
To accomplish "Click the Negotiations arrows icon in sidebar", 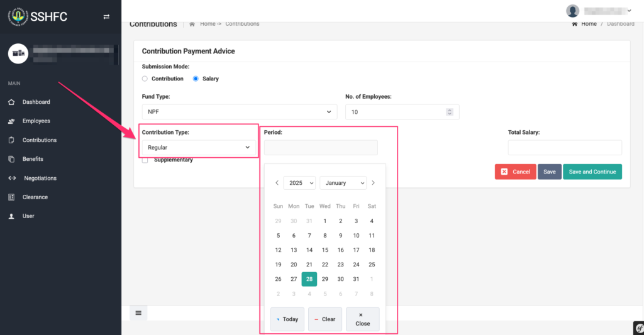I will pyautogui.click(x=11, y=178).
